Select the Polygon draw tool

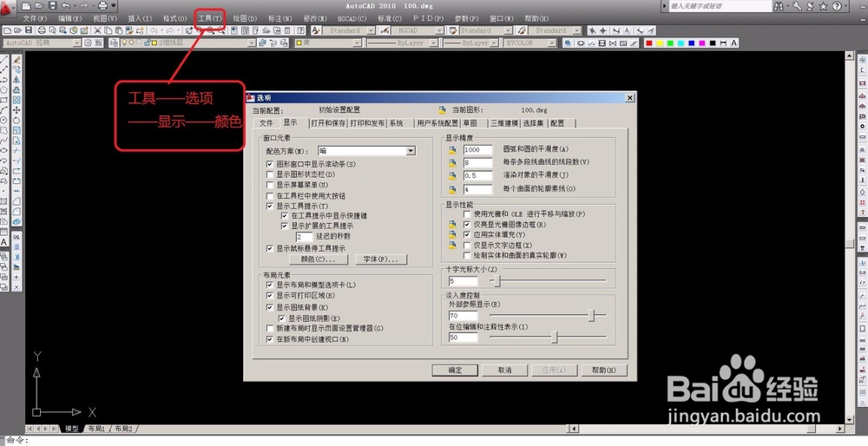point(4,89)
